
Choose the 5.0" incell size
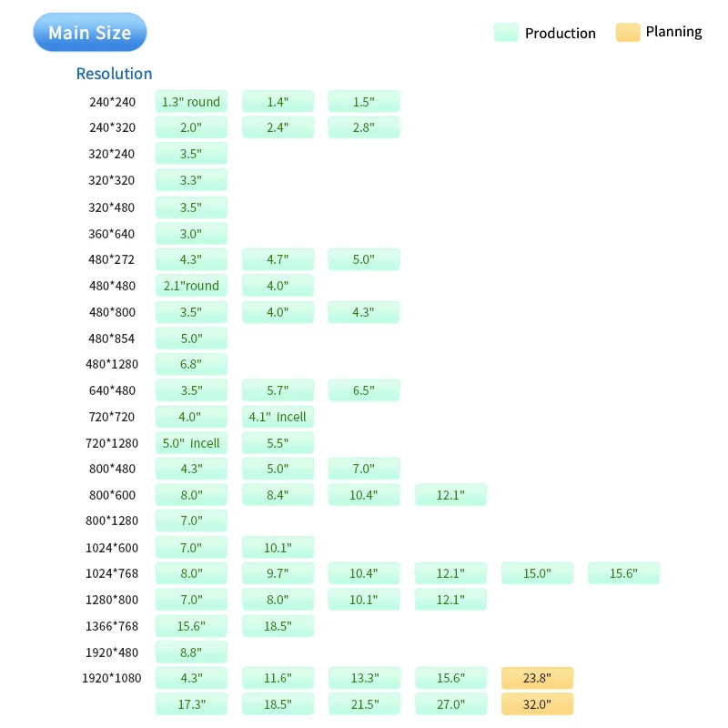point(191,443)
